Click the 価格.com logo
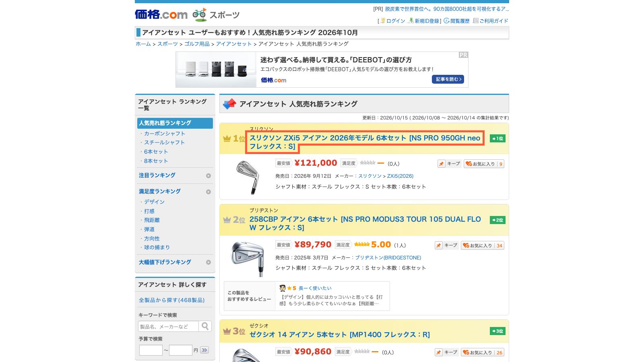 click(x=161, y=14)
